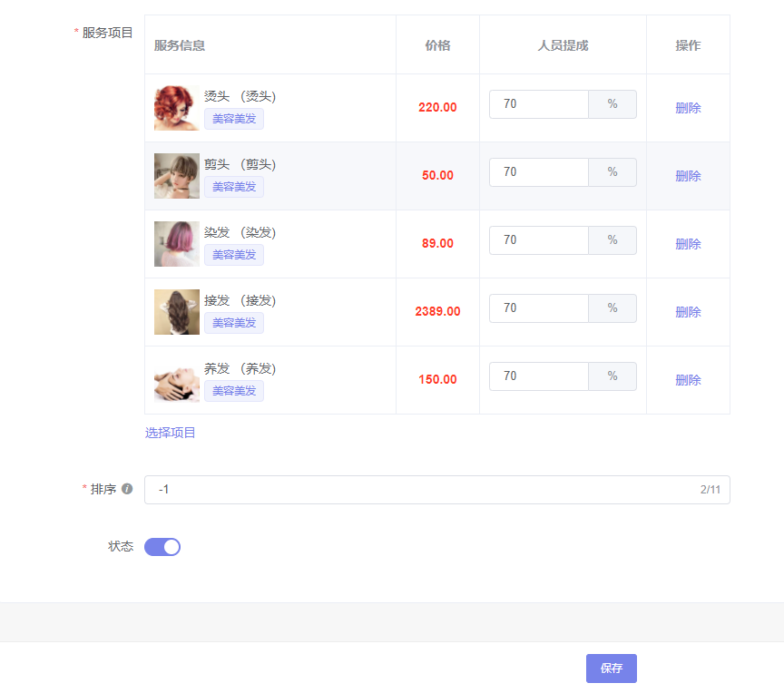Click the 操作 column header

point(688,45)
